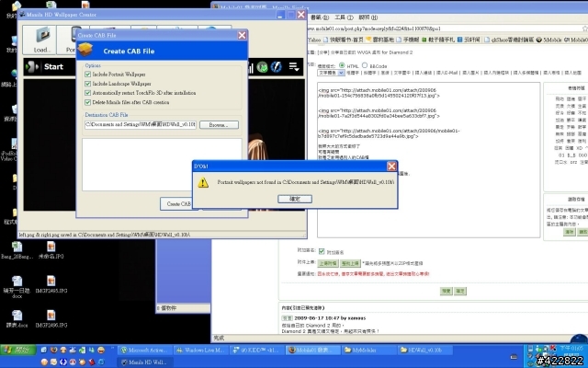Image resolution: width=588 pixels, height=368 pixels.
Task: Click the green phone-status icon in the preview bar
Action: point(263,67)
